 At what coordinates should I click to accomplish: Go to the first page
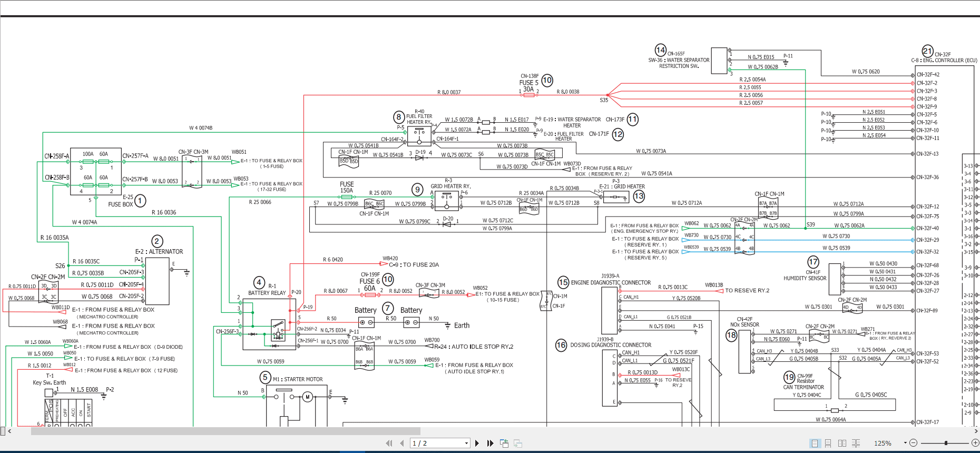pyautogui.click(x=389, y=444)
